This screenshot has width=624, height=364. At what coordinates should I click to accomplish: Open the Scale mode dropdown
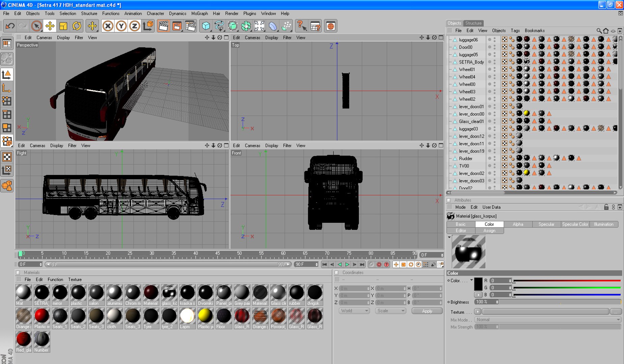point(391,311)
